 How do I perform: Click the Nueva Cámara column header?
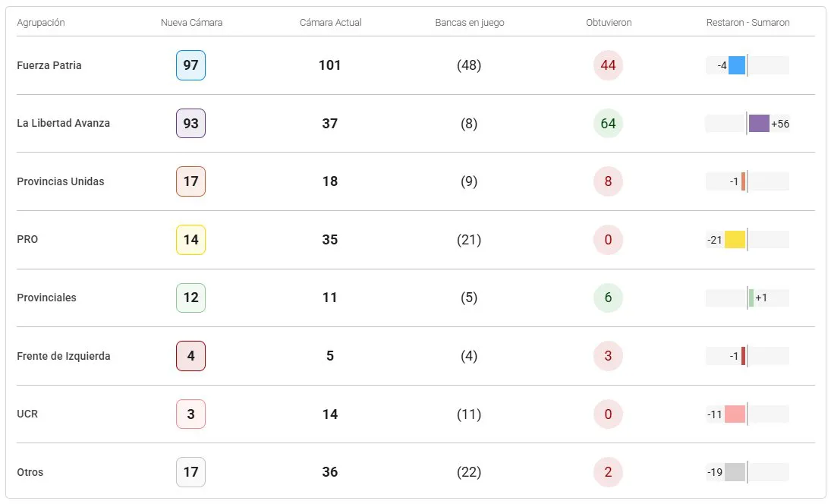191,23
